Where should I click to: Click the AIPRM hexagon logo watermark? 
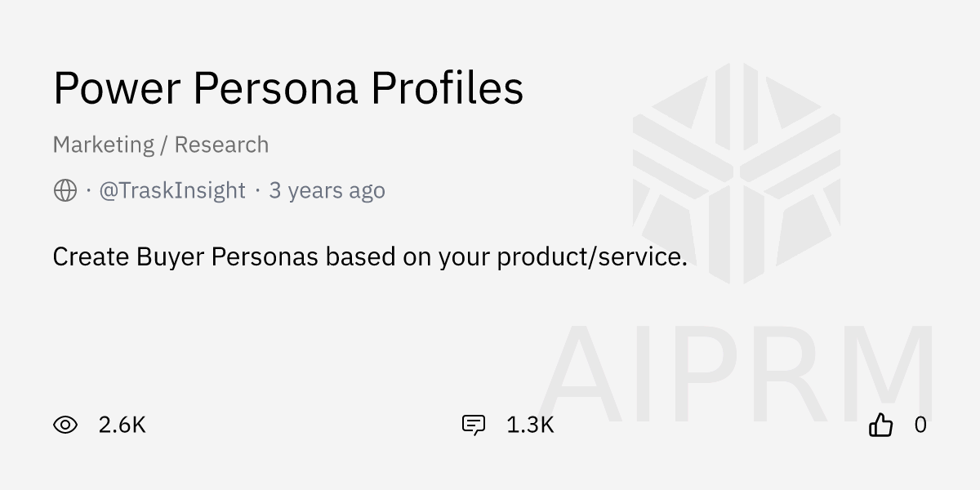(736, 173)
